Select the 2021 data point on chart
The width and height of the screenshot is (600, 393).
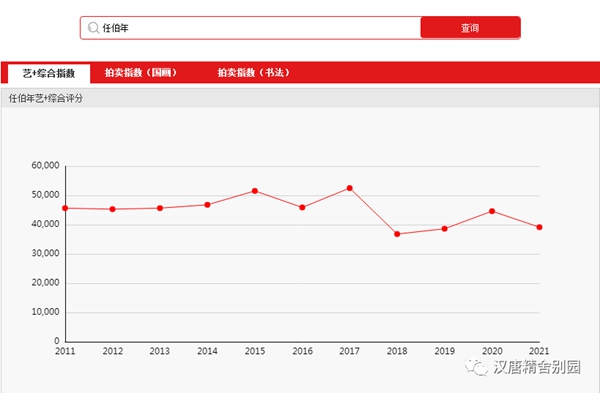[x=540, y=227]
